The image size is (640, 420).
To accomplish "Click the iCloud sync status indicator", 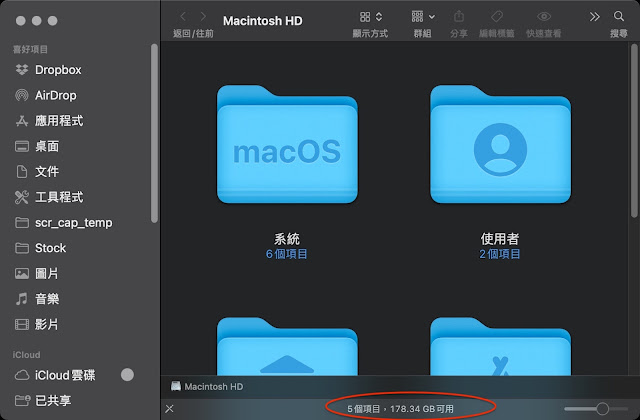I will (x=127, y=375).
